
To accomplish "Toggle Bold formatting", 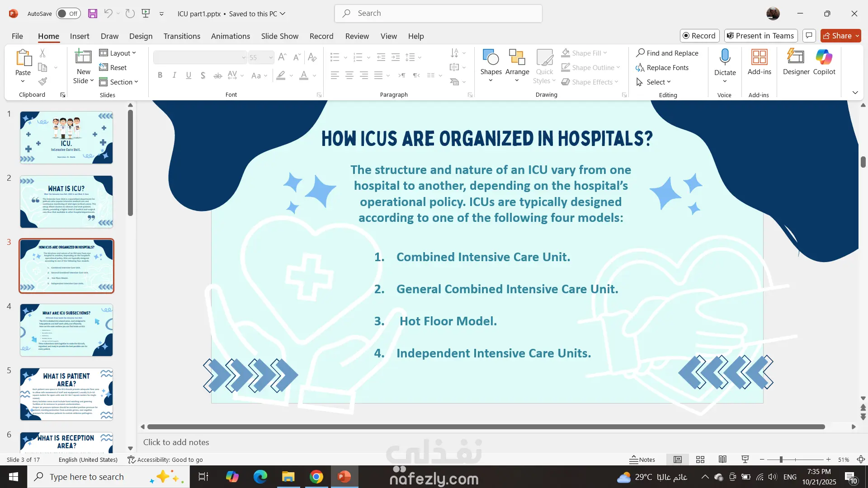I will (x=160, y=75).
